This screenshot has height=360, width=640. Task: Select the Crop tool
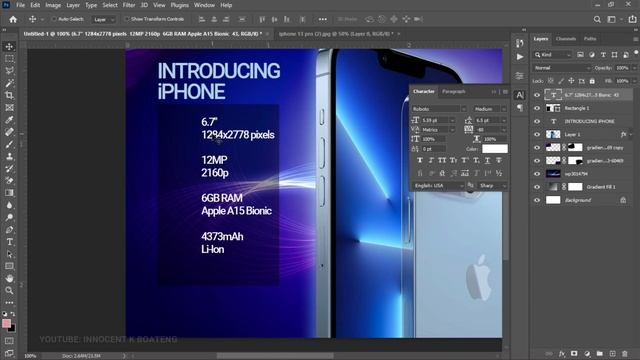[9, 96]
